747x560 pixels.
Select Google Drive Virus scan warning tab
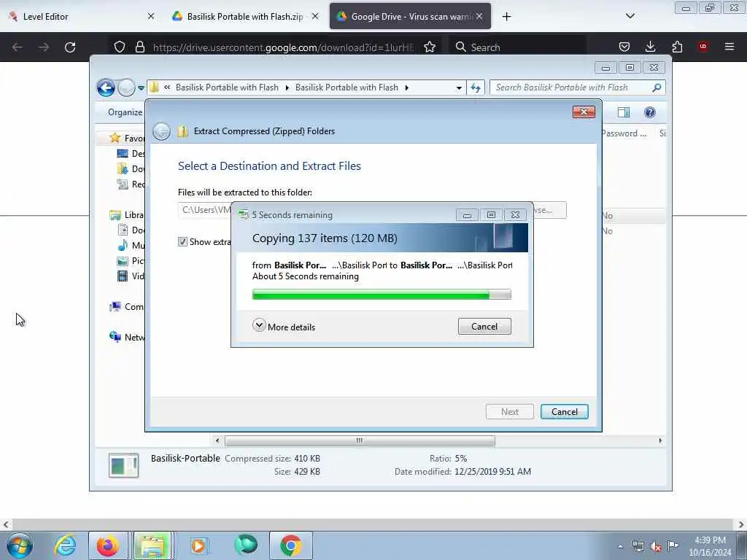411,17
